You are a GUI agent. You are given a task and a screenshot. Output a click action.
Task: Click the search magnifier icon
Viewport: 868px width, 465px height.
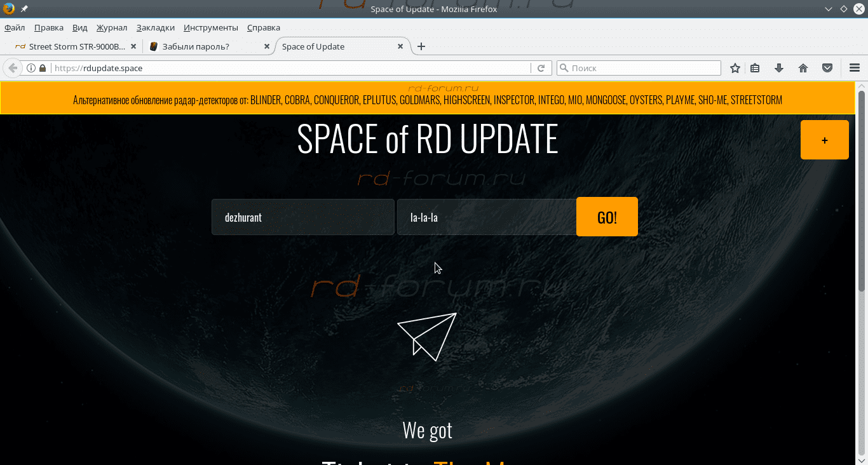click(x=564, y=68)
